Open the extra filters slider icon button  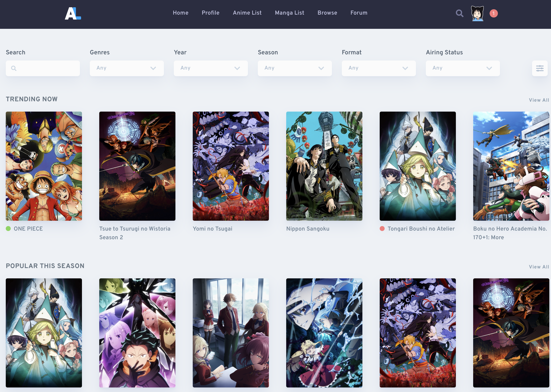coord(540,68)
